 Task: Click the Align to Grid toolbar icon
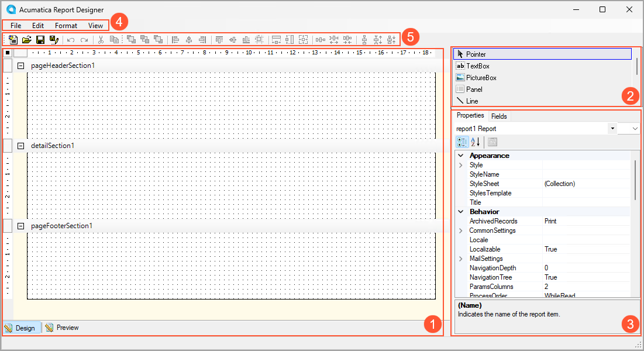point(259,39)
